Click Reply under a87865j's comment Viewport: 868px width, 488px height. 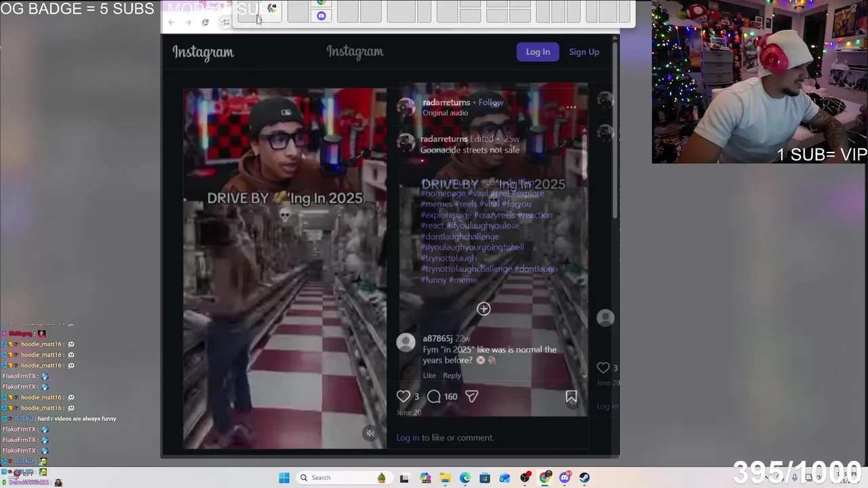(x=452, y=375)
